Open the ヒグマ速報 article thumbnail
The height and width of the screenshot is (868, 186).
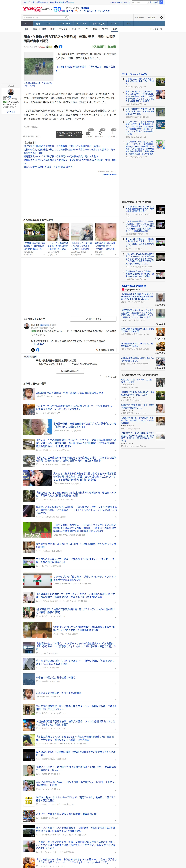(38, 529)
